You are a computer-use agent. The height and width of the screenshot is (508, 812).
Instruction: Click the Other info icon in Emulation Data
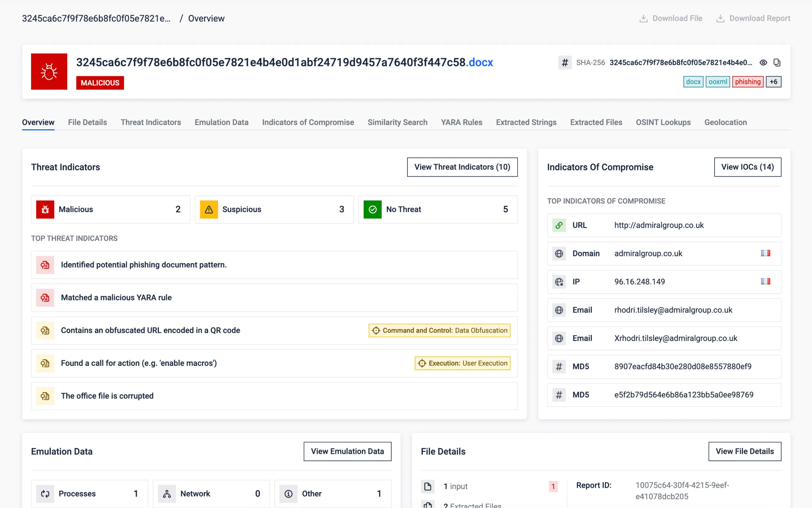[288, 494]
